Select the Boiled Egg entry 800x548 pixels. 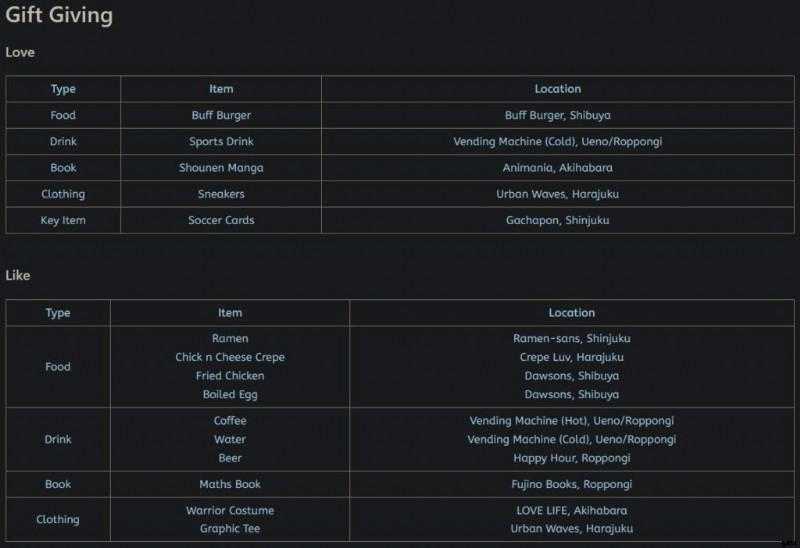[x=230, y=395]
